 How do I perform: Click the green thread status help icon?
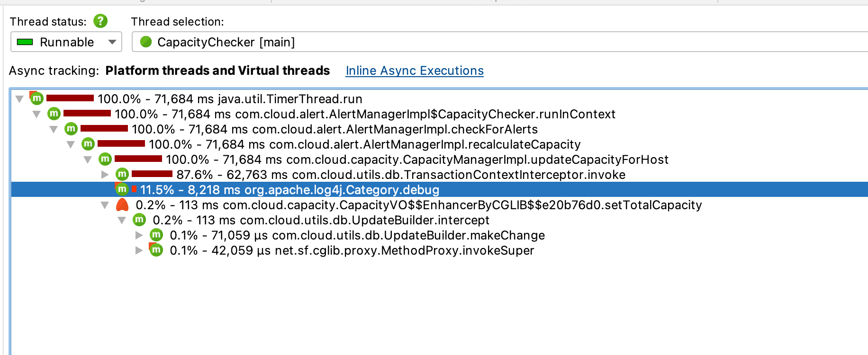[x=100, y=21]
